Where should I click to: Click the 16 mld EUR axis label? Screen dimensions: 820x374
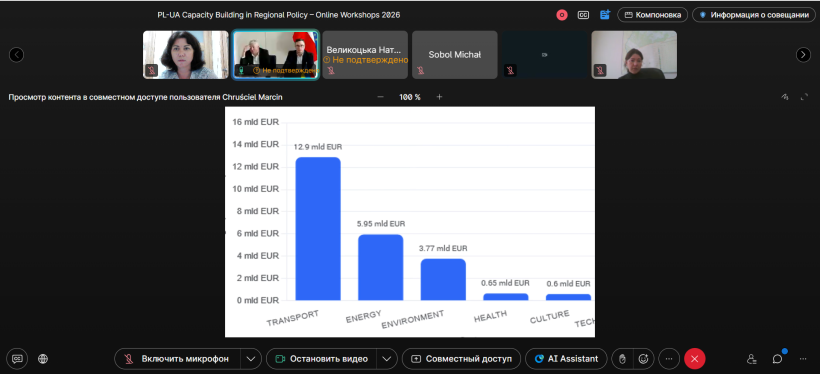[x=255, y=122]
